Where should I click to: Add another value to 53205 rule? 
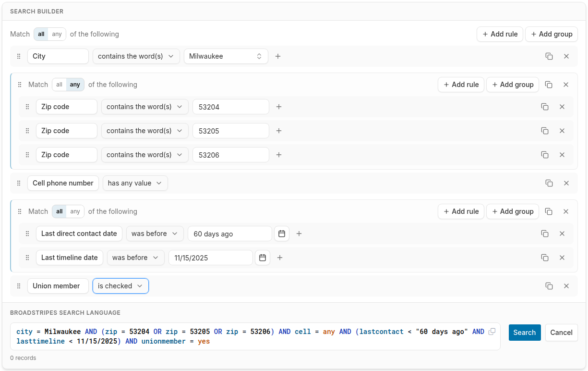pos(279,131)
